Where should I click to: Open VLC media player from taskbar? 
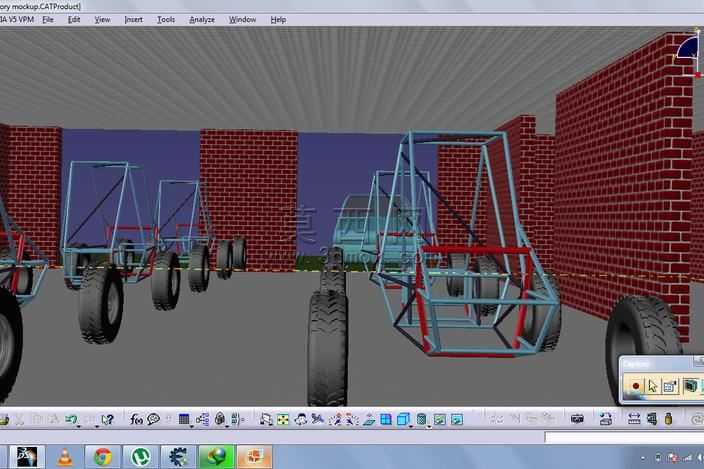[x=65, y=457]
